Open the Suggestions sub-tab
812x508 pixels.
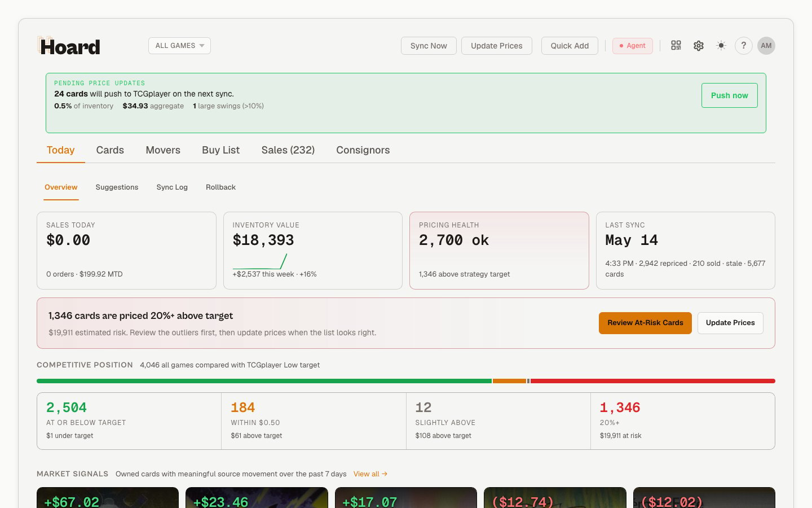(117, 187)
